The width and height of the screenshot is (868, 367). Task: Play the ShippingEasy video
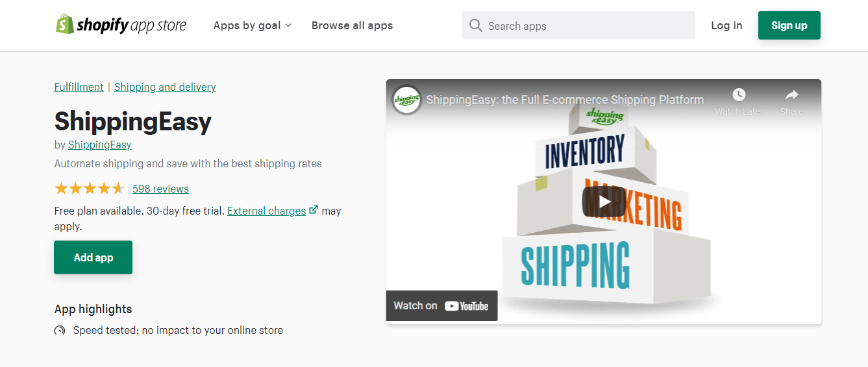604,202
